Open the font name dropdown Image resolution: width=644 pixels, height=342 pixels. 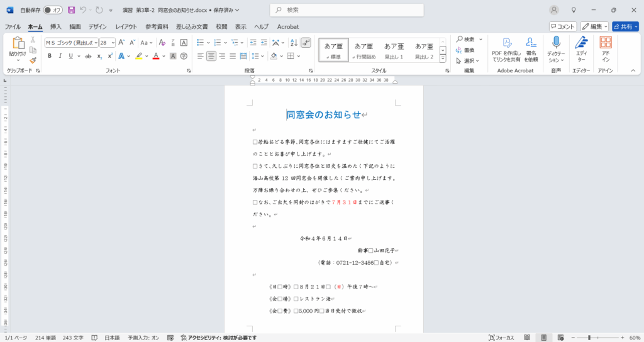[x=96, y=43]
